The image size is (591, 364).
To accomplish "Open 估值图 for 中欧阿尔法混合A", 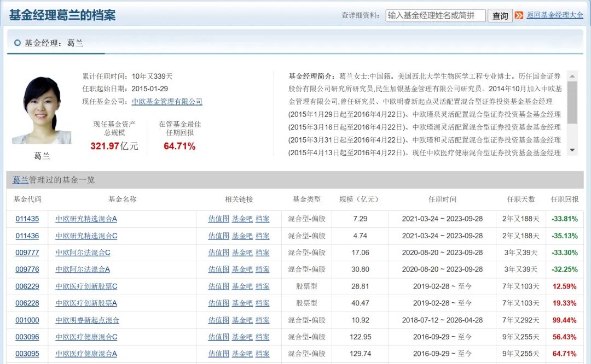I will click(x=218, y=269).
